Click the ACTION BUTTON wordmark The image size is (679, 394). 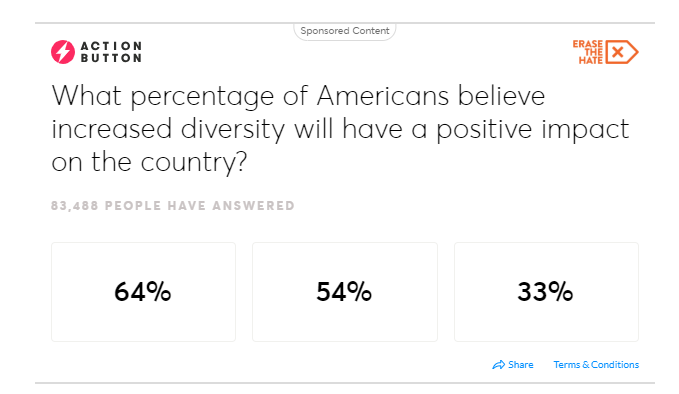111,52
